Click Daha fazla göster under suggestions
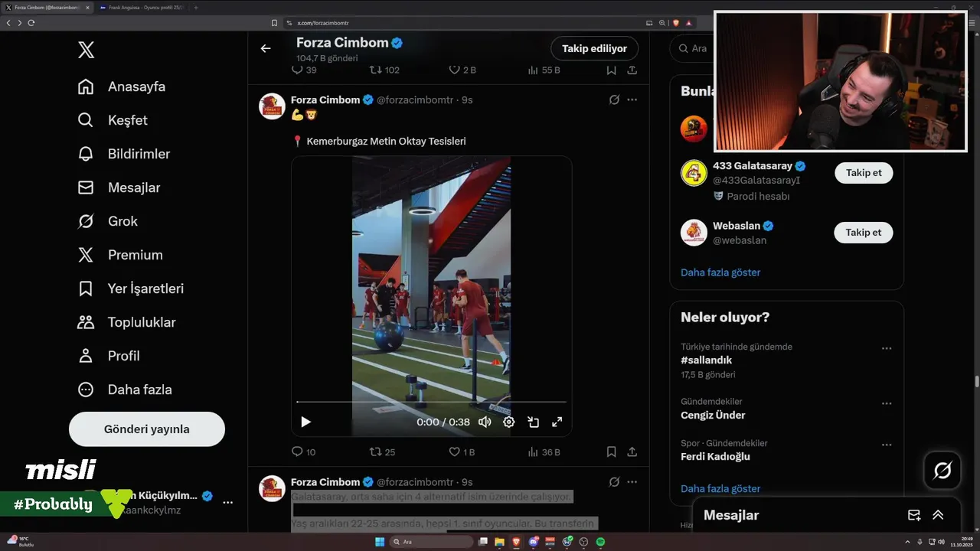Screen dimensions: 980x551 tap(720, 272)
